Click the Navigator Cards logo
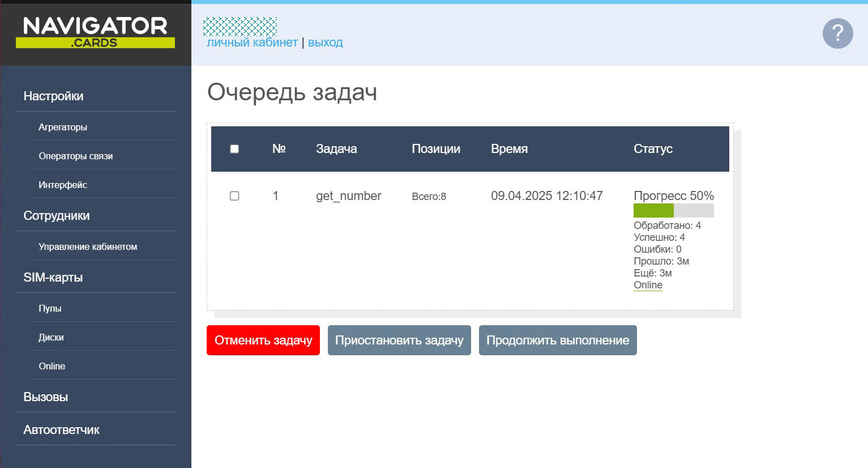This screenshot has width=868, height=468. (95, 32)
